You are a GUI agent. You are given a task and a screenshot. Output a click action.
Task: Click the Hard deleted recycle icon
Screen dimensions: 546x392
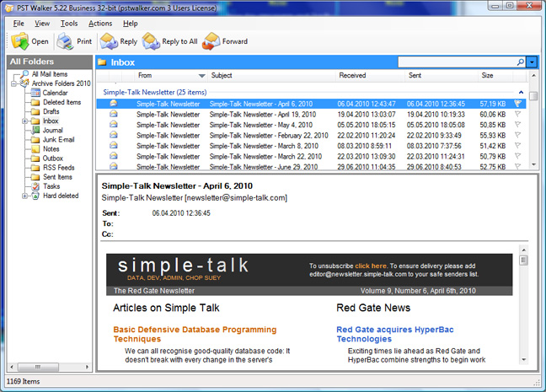tap(35, 196)
